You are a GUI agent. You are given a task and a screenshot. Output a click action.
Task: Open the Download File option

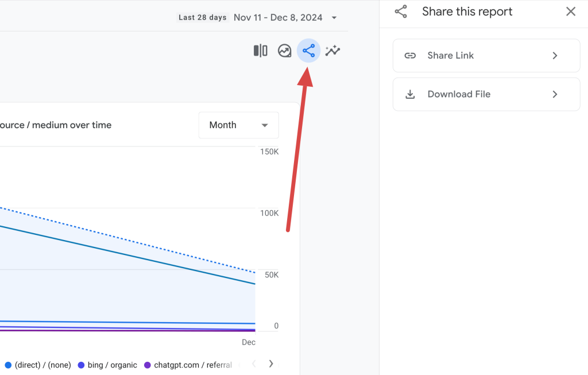[486, 94]
